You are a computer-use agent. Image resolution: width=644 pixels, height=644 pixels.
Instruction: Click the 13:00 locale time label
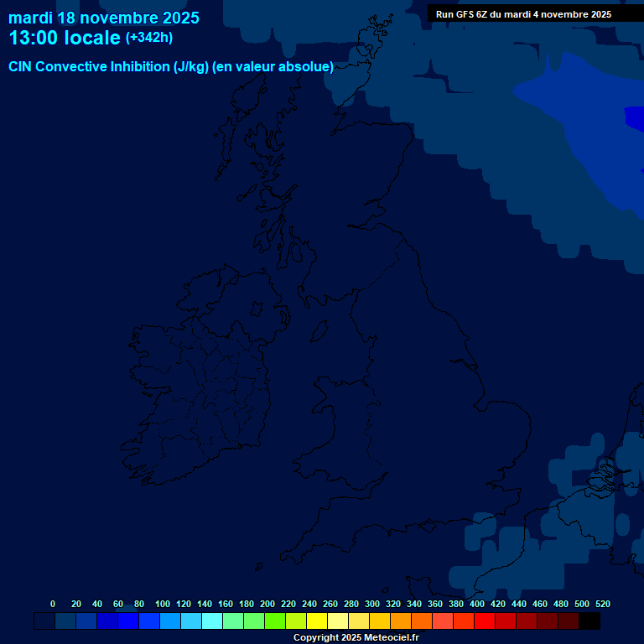65,39
